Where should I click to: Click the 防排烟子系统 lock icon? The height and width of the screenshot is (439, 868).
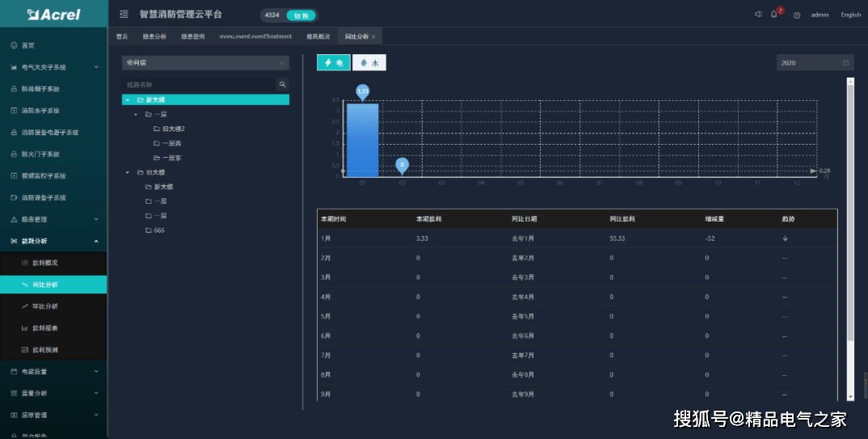pyautogui.click(x=14, y=89)
